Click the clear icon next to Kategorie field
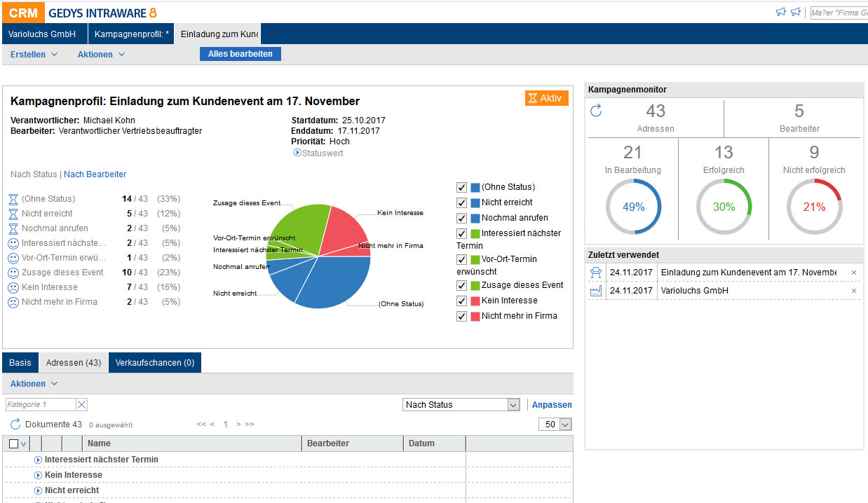This screenshot has width=868, height=503. click(81, 404)
